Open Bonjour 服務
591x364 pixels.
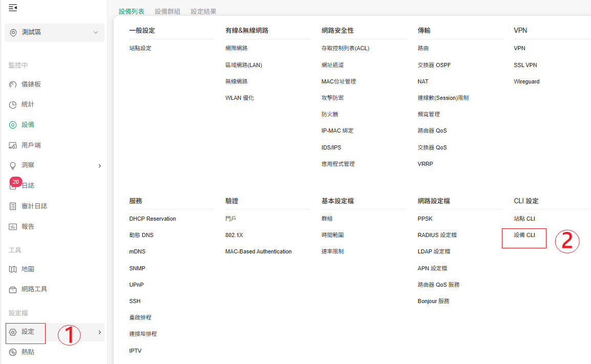click(433, 301)
